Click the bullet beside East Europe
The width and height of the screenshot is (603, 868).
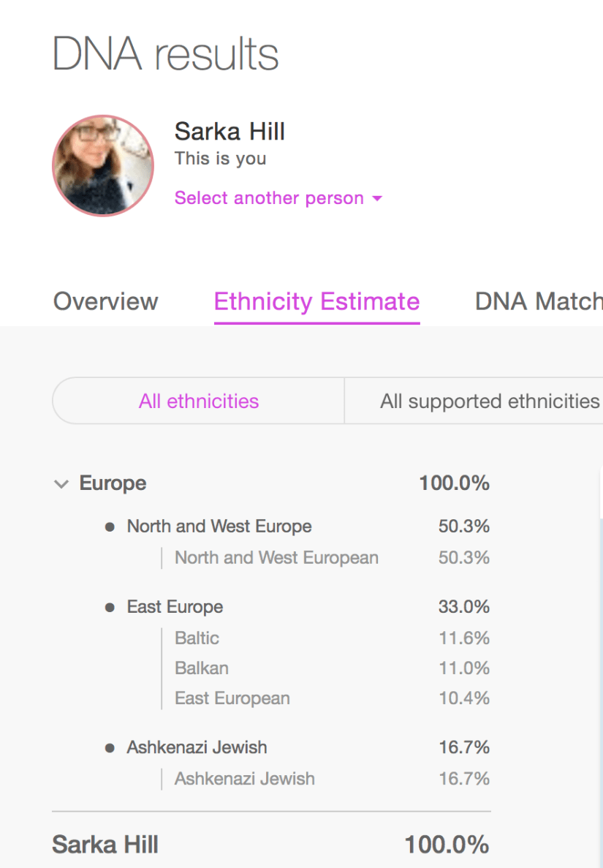[x=110, y=607]
